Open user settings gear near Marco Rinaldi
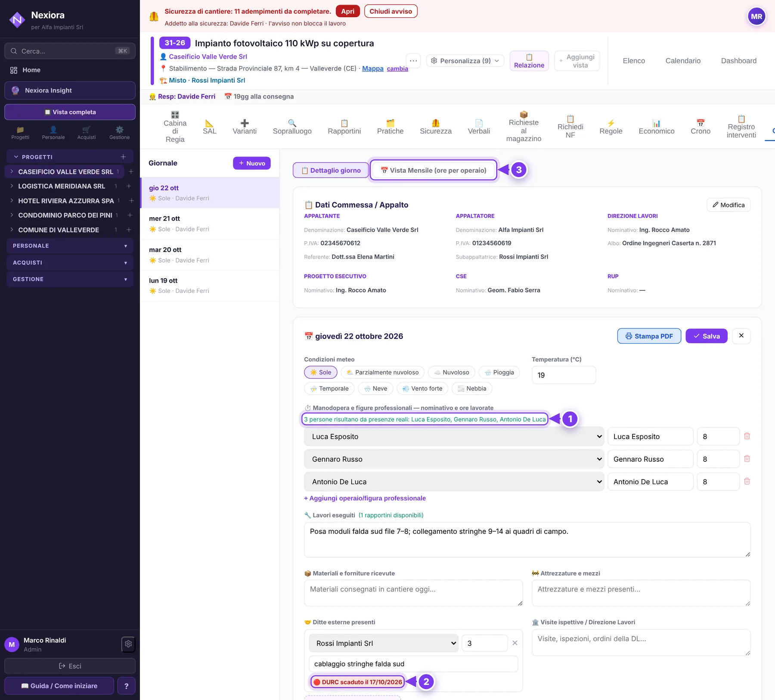Screen dimensions: 775x700 click(x=128, y=644)
